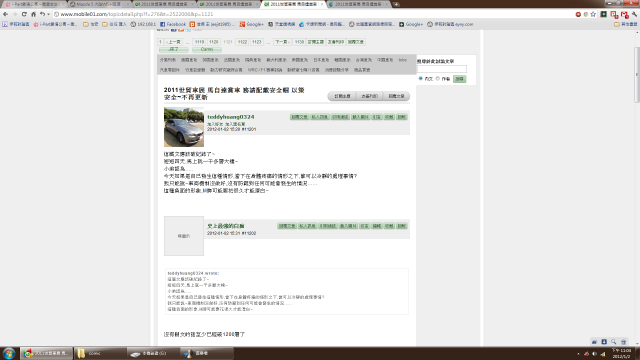Screen dimensions: 640x360
Task: Click the previous page 上一頁 link
Action: 173,42
